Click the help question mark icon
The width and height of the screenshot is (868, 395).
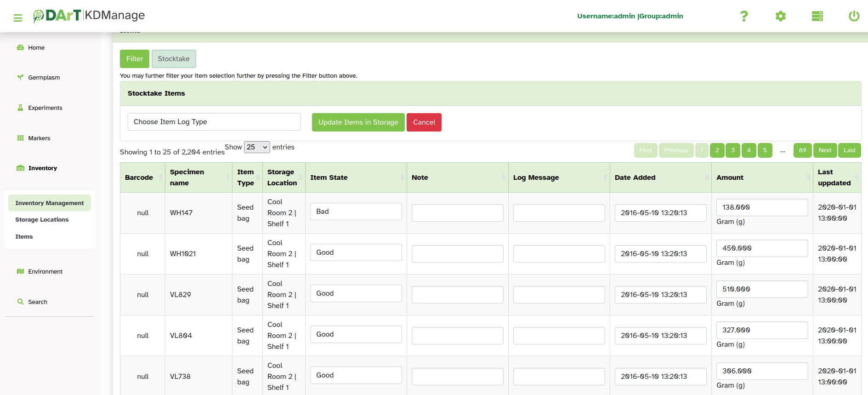point(744,16)
